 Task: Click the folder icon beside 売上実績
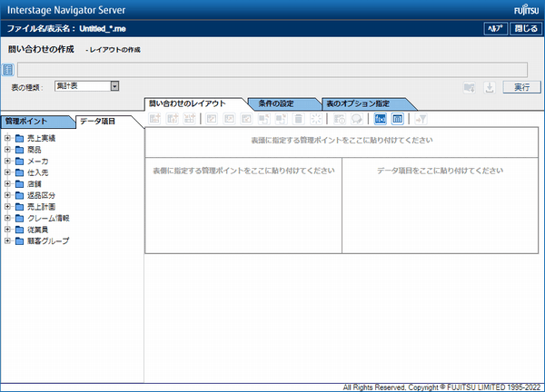(19, 138)
